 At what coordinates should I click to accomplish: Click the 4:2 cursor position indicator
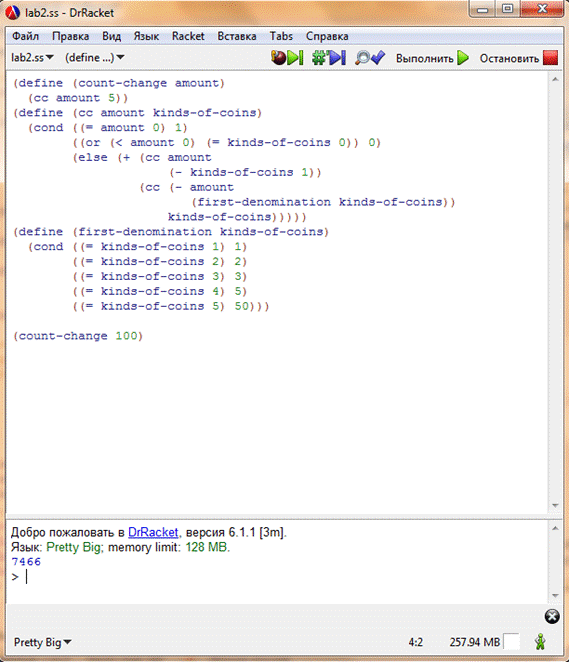pyautogui.click(x=415, y=642)
